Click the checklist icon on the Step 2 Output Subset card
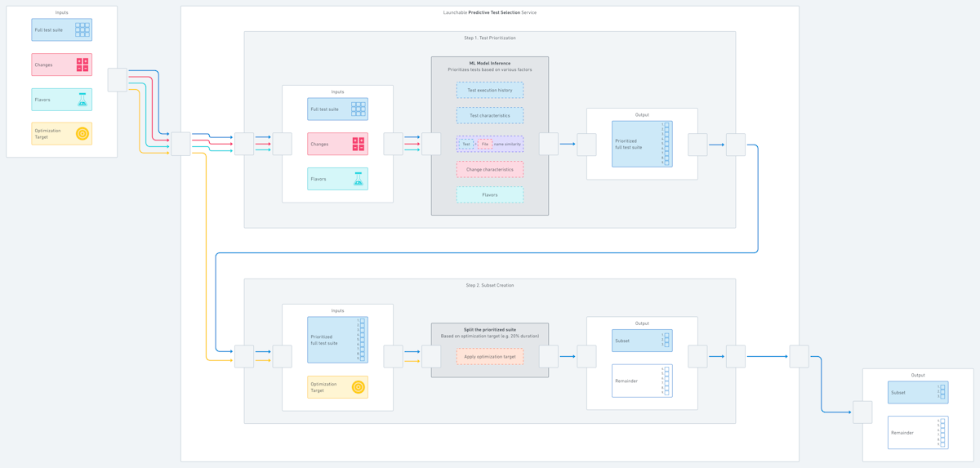The width and height of the screenshot is (980, 468). [666, 340]
